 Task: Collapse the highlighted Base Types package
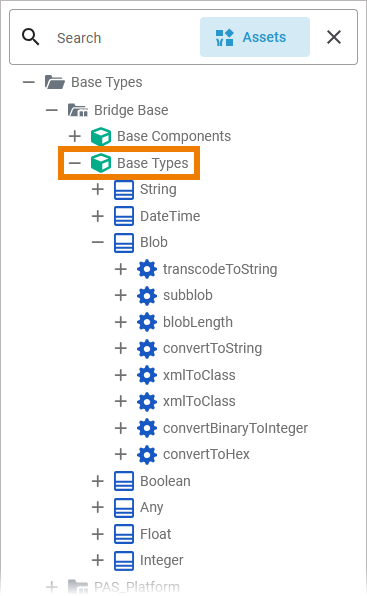(x=75, y=163)
